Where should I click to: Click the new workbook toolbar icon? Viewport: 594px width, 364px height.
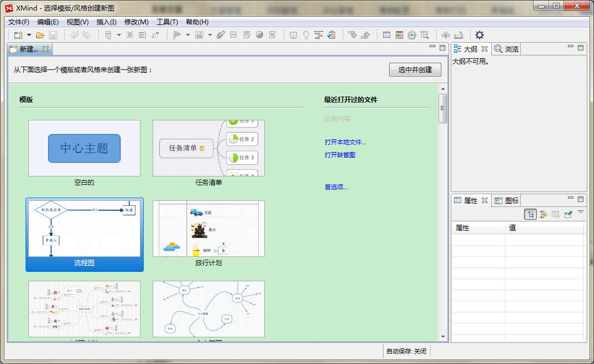18,35
